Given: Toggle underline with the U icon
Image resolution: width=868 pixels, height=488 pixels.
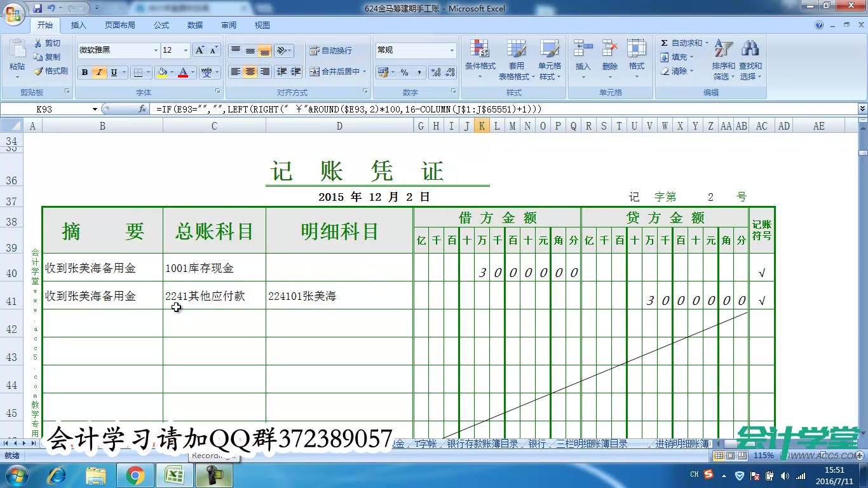Looking at the screenshot, I should pos(113,72).
